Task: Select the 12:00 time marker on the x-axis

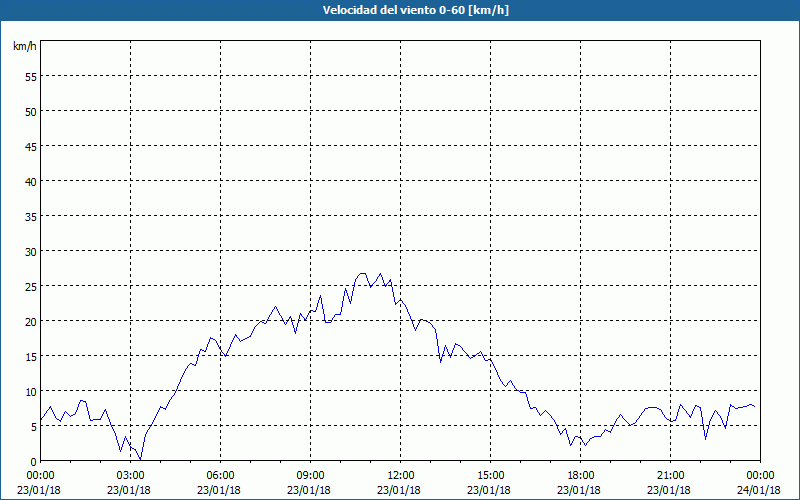Action: 400,475
